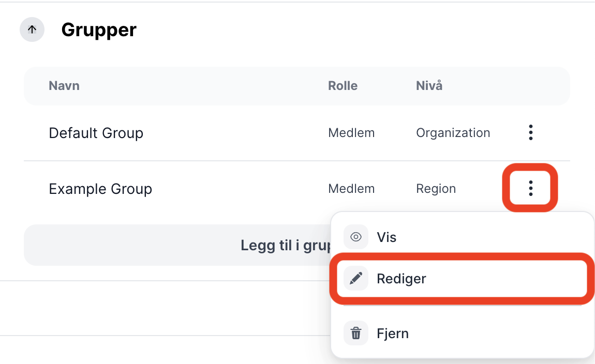Click the trash icon beside Fjern
This screenshot has width=595, height=364.
(356, 333)
